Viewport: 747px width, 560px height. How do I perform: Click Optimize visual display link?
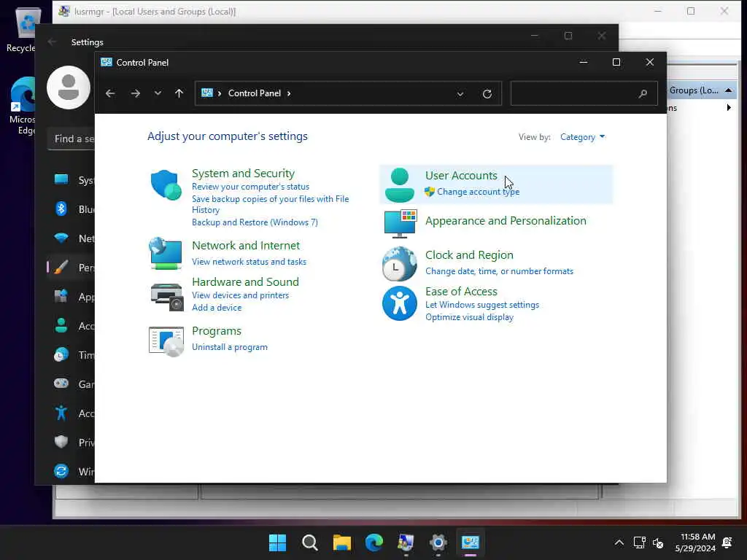tap(469, 317)
